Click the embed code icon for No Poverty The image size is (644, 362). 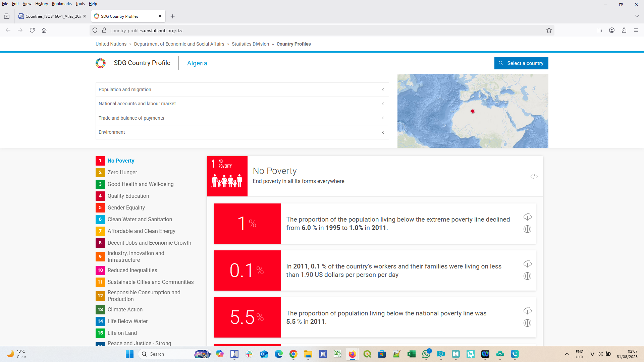pyautogui.click(x=534, y=177)
